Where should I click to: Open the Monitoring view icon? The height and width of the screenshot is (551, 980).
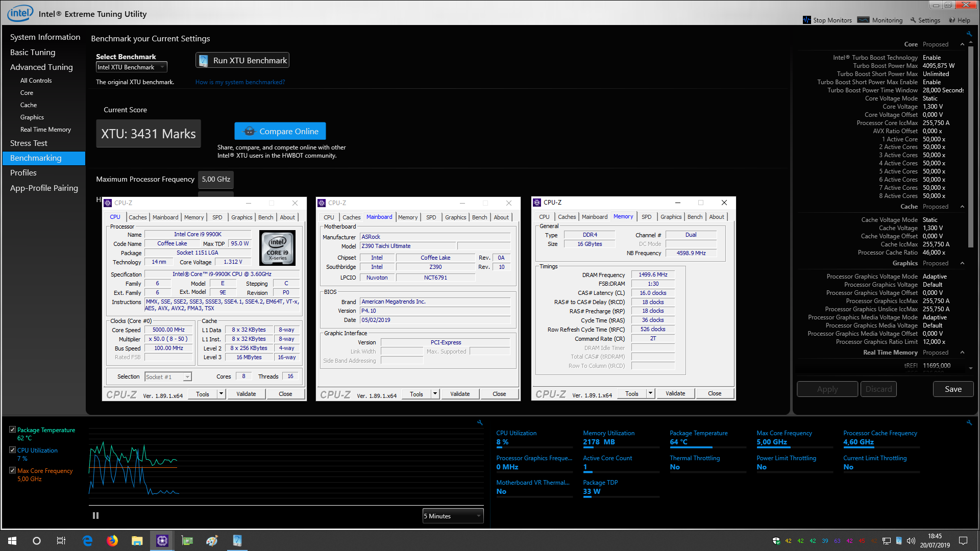864,20
